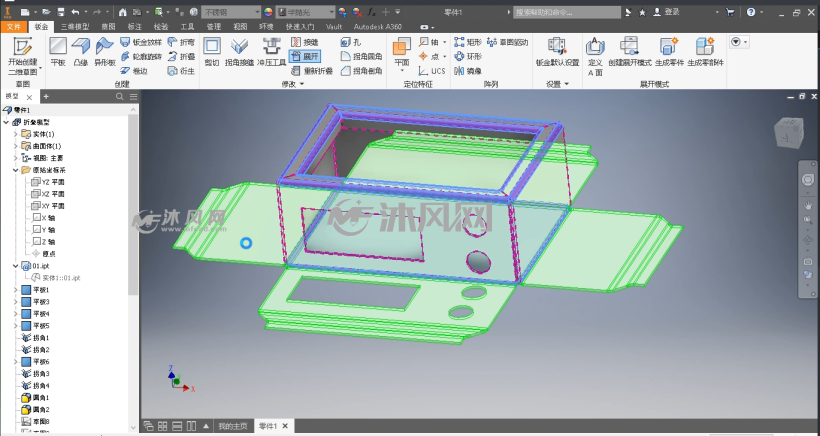Select the 冲压工具 (Punch Tool)

(271, 52)
